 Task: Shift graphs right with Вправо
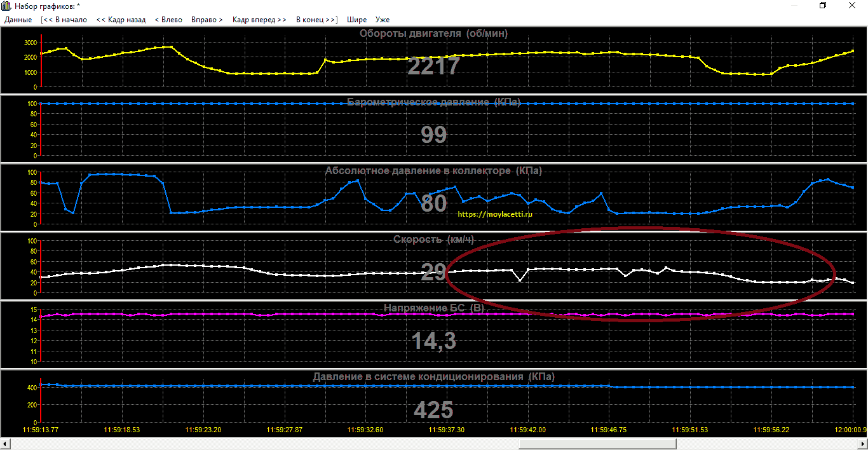coord(207,20)
